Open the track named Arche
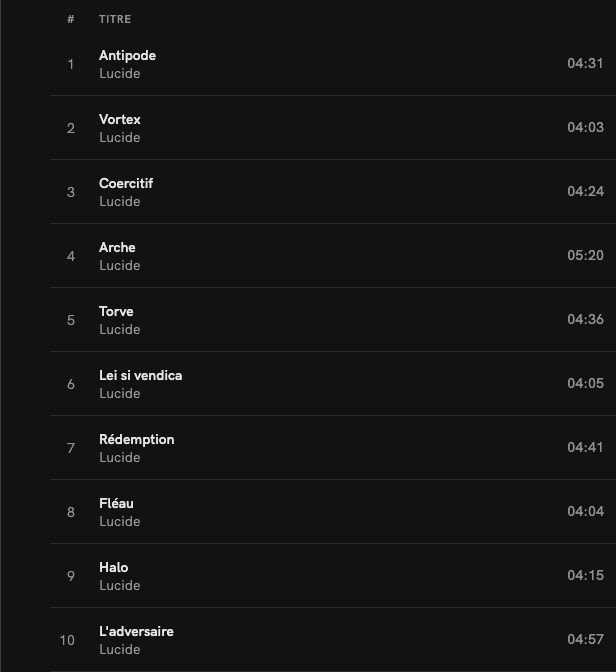The height and width of the screenshot is (672, 616). click(117, 247)
